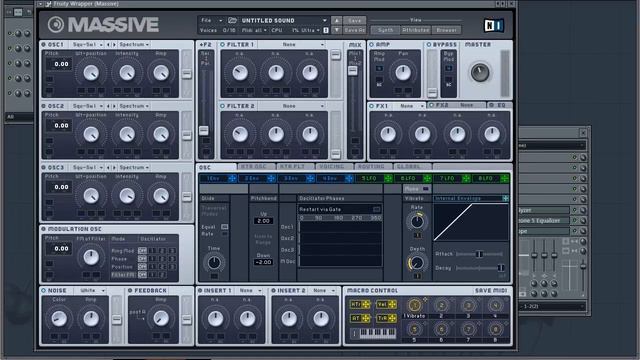This screenshot has width=640, height=360.
Task: Click Macro 5 knob
Action: tap(414, 329)
